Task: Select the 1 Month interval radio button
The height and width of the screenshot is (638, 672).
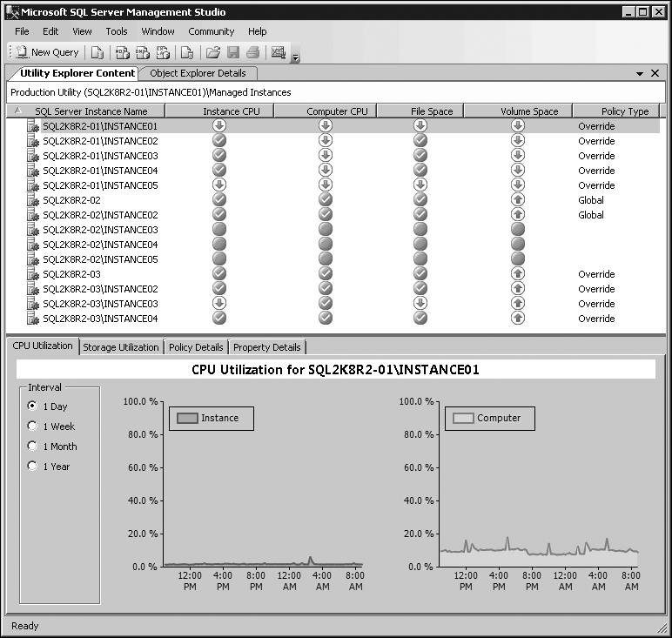Action: (x=32, y=446)
